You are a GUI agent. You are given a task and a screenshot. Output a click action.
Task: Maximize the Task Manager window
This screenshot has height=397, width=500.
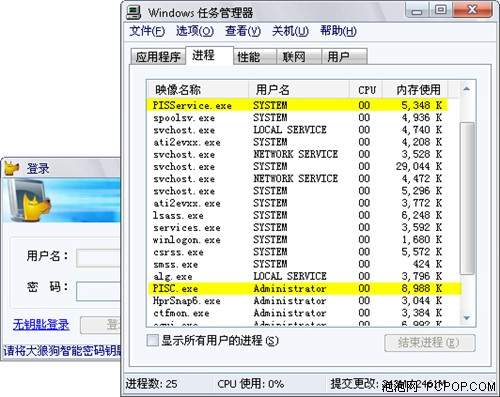pos(440,10)
